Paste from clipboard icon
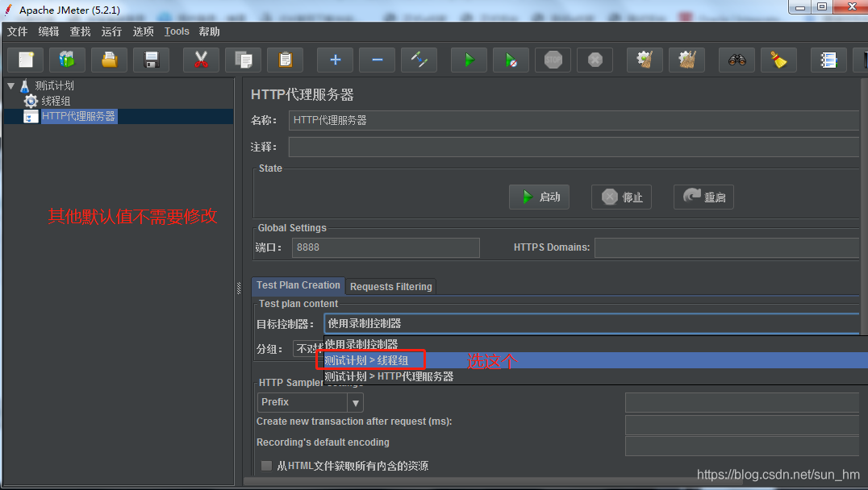Viewport: 868px width, 490px height. pyautogui.click(x=285, y=60)
